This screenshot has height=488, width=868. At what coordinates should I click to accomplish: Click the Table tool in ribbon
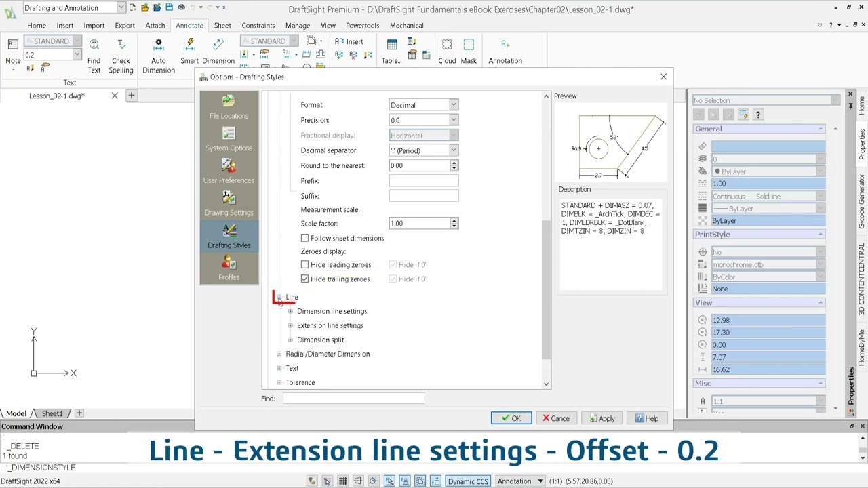(x=391, y=52)
